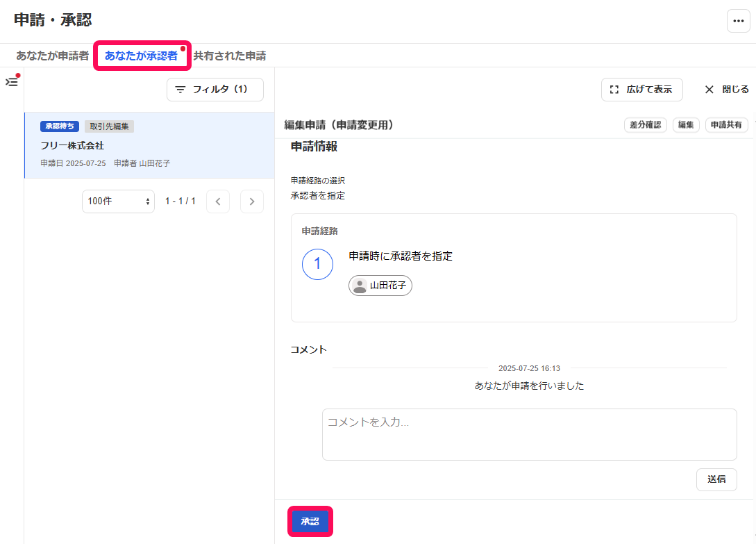Click the 差分確認 button
The width and height of the screenshot is (756, 544).
coord(646,125)
